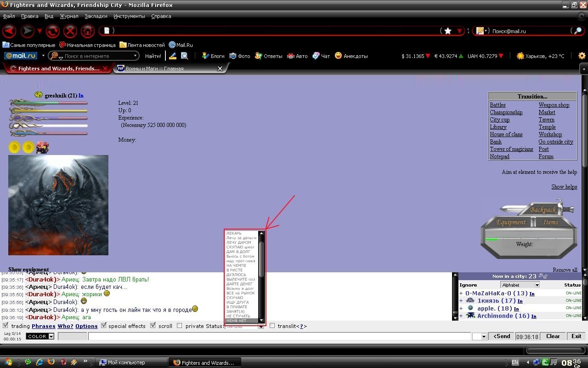The width and height of the screenshot is (588, 368).
Task: Expand the back-history dropdown arrow
Action: point(39,31)
